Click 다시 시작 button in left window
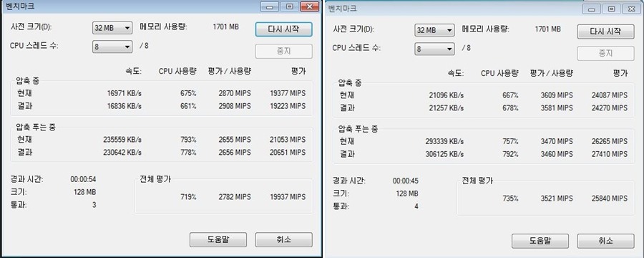The image size is (644, 258). (x=283, y=29)
